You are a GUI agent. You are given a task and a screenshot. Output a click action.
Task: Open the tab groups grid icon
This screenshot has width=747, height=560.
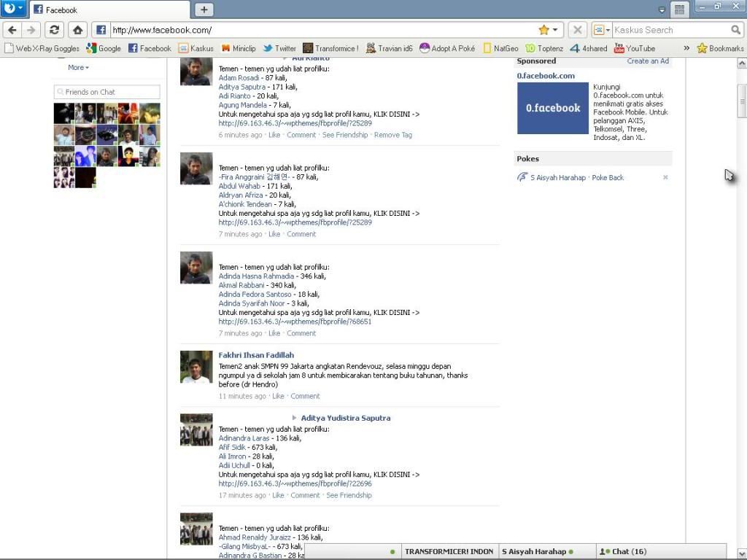(x=680, y=9)
